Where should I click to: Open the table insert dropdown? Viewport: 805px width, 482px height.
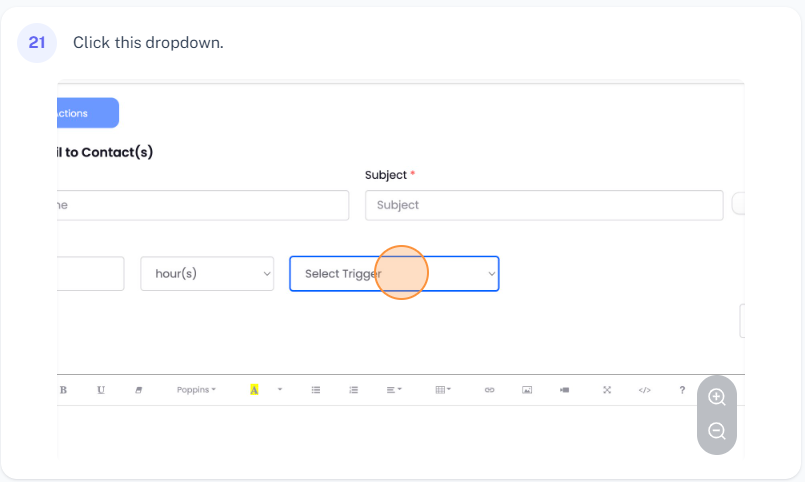coord(443,390)
